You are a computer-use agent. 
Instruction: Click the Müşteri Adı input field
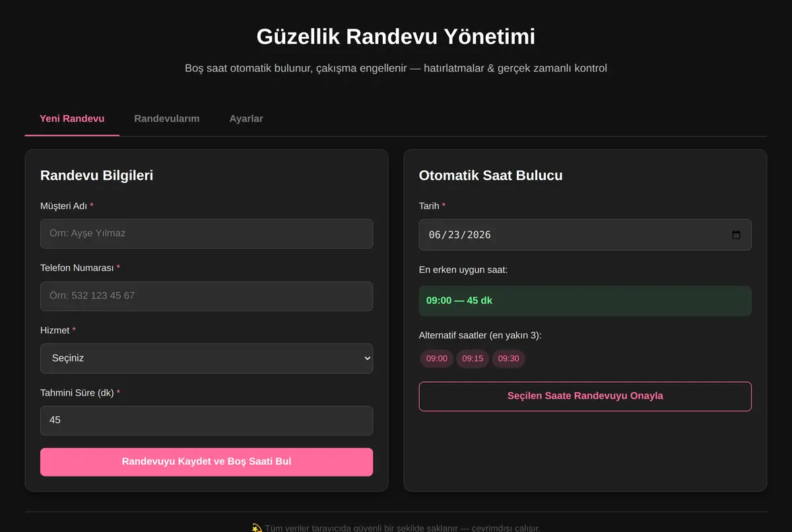coord(207,234)
